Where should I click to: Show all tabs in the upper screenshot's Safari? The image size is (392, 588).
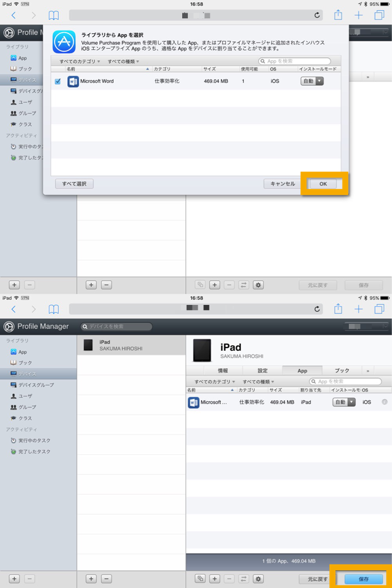point(379,16)
